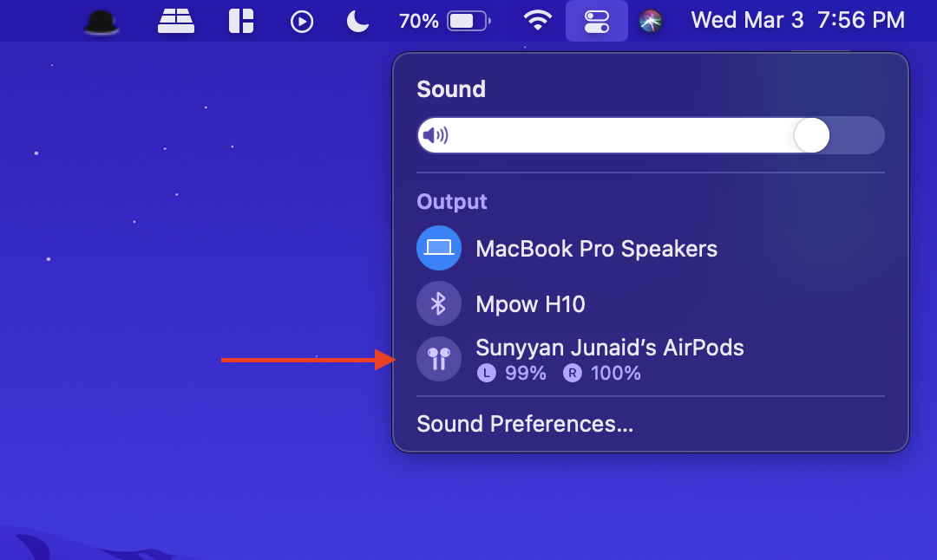Open the Now Playing menu bar icon
The image size is (937, 560).
click(302, 22)
